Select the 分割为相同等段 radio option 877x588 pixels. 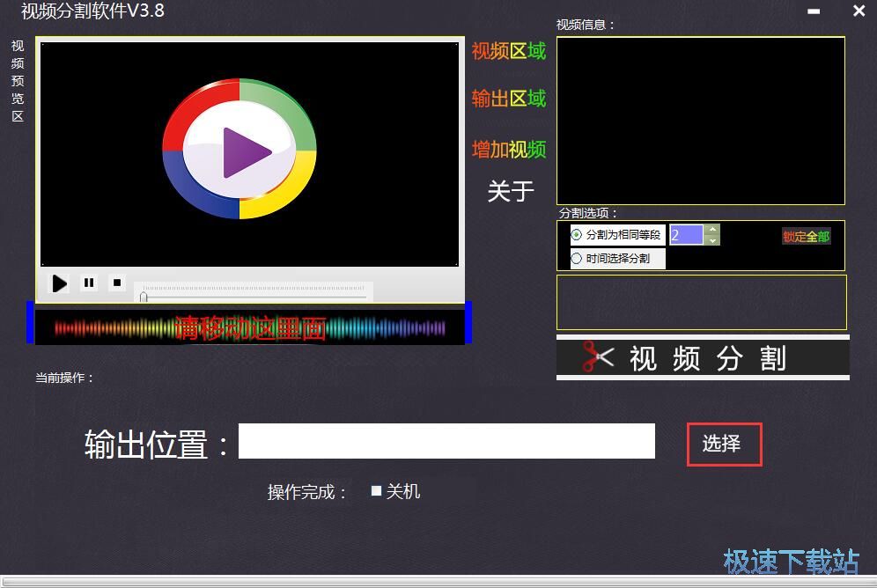(x=577, y=235)
